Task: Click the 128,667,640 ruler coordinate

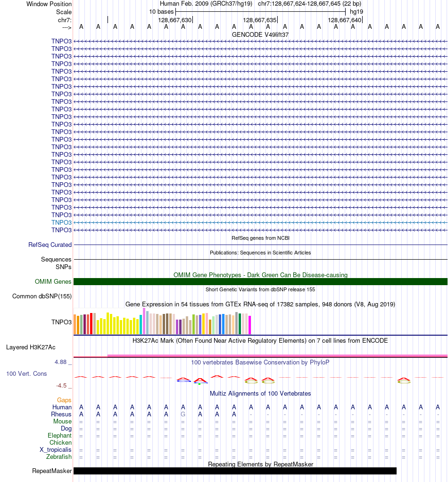Action: (345, 20)
